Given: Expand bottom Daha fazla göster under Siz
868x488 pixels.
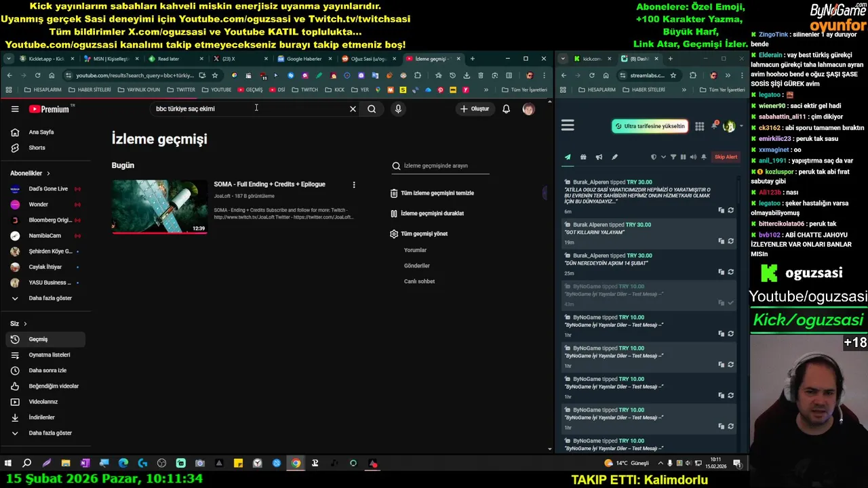Looking at the screenshot, I should [x=46, y=432].
